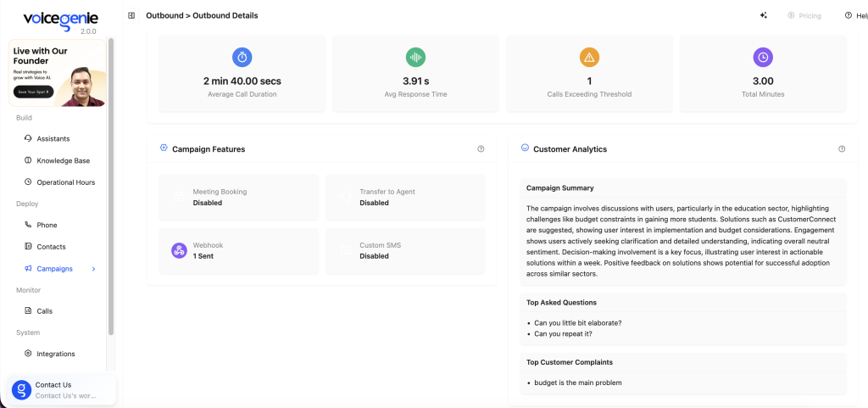Click the sparkle AI icon in header
Screen dimensions: 868x408
764,15
